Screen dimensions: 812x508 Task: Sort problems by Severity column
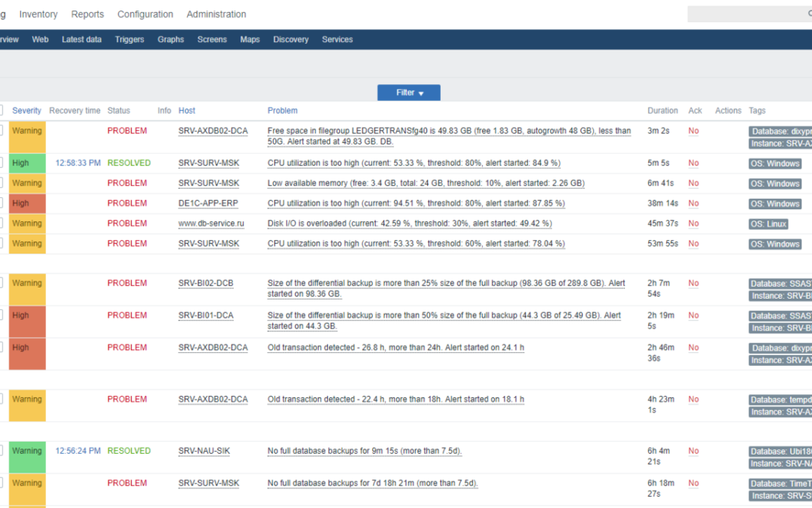click(27, 111)
